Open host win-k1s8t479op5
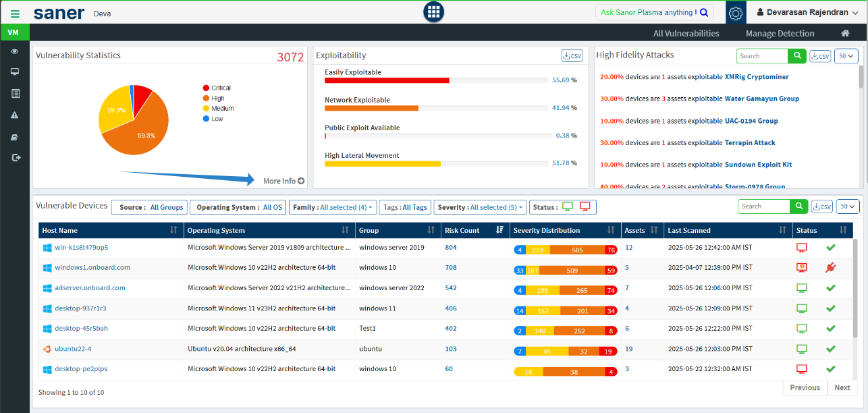Screen dimensions: 868x413 pyautogui.click(x=81, y=248)
